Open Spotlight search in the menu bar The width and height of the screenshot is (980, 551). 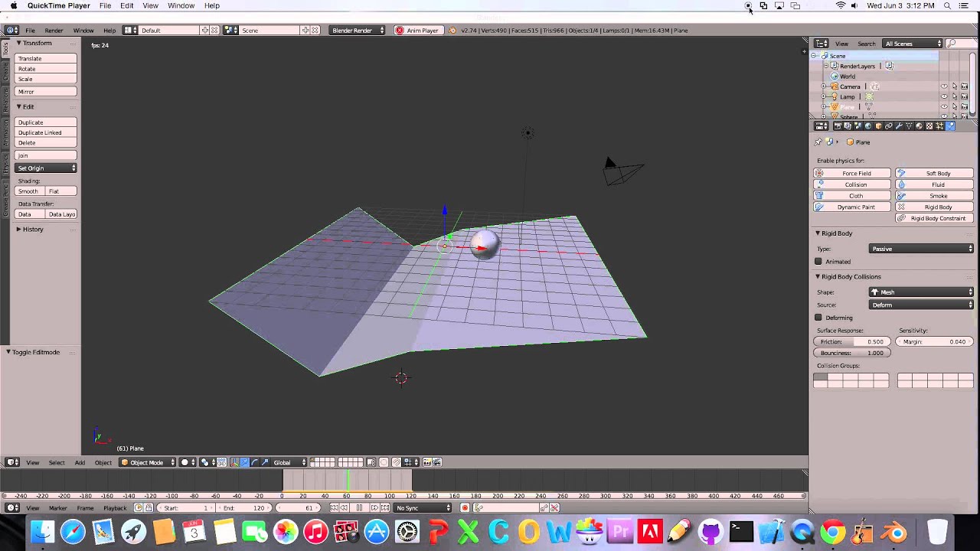click(x=947, y=5)
